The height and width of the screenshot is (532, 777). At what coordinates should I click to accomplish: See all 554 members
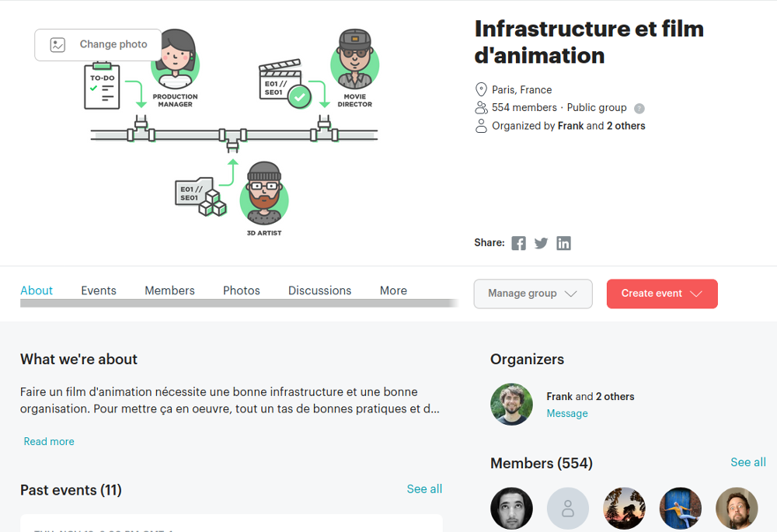(747, 462)
